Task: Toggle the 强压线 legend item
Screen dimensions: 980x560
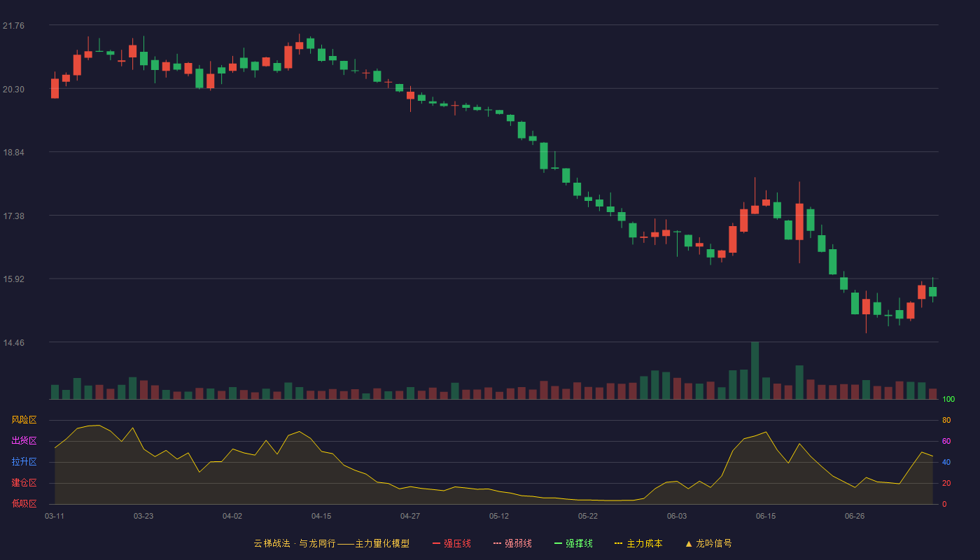Action: 451,543
